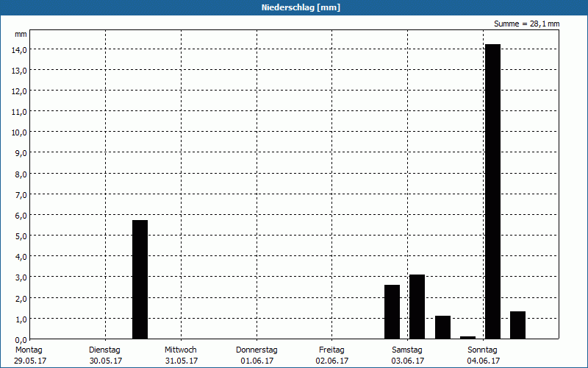The width and height of the screenshot is (588, 368).
Task: Click the date 30.05.17
Action: 106,361
